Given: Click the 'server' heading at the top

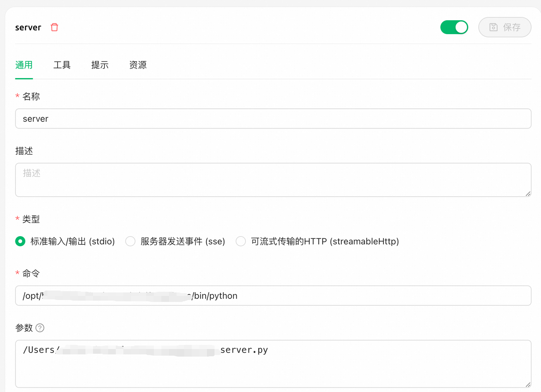Looking at the screenshot, I should [28, 27].
